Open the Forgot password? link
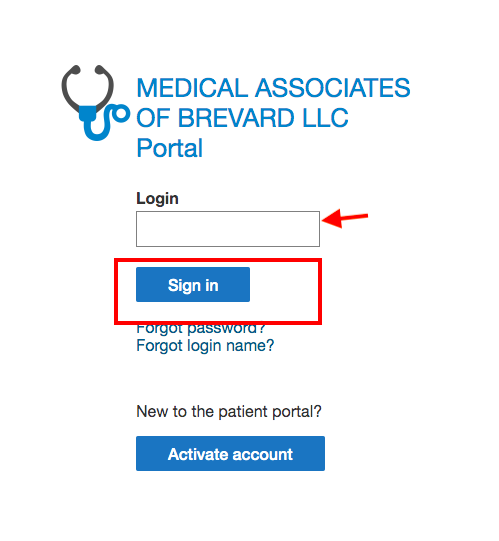 [201, 329]
